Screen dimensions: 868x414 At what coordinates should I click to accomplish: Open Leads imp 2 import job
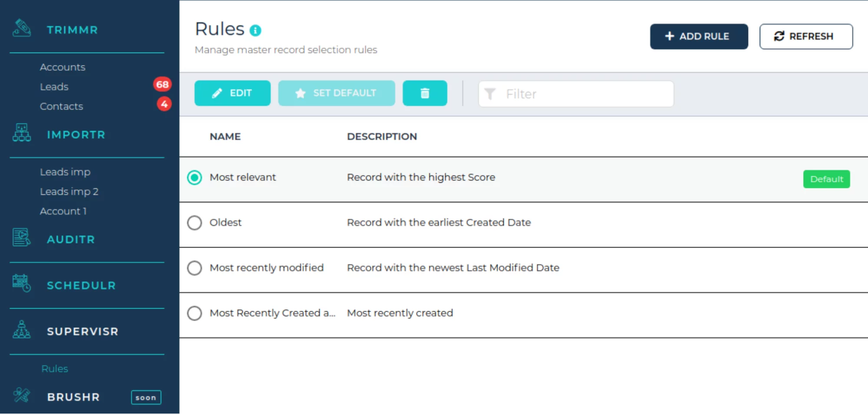(x=69, y=191)
